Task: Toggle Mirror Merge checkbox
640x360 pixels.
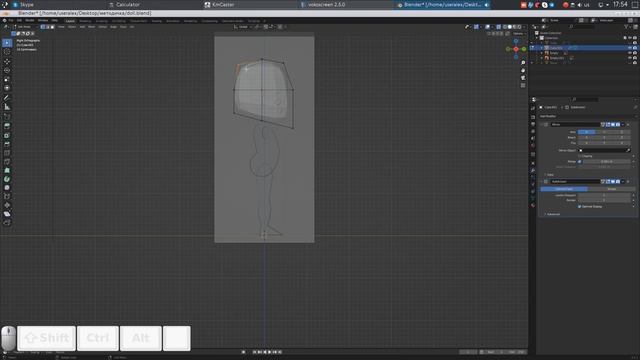Action: coord(580,161)
